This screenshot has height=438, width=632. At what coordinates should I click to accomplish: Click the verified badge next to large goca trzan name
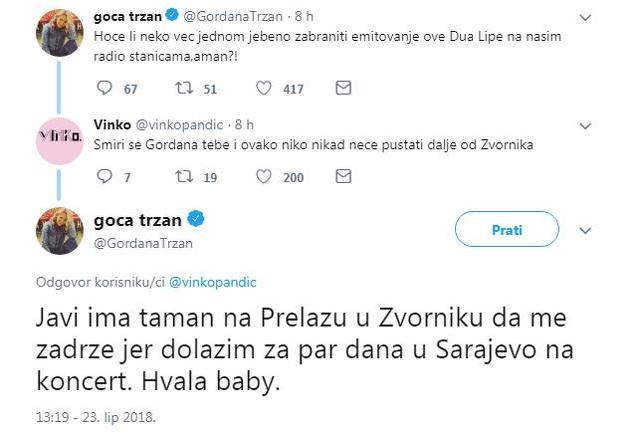[197, 219]
